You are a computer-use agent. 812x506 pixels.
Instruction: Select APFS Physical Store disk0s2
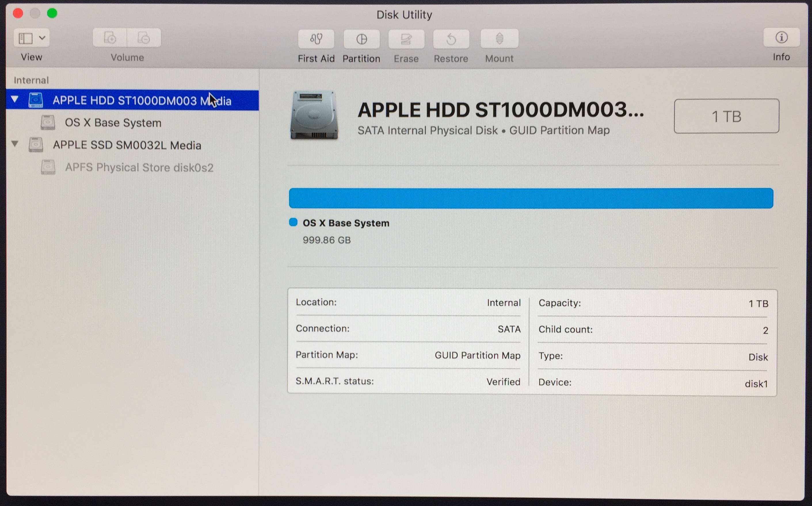[139, 167]
